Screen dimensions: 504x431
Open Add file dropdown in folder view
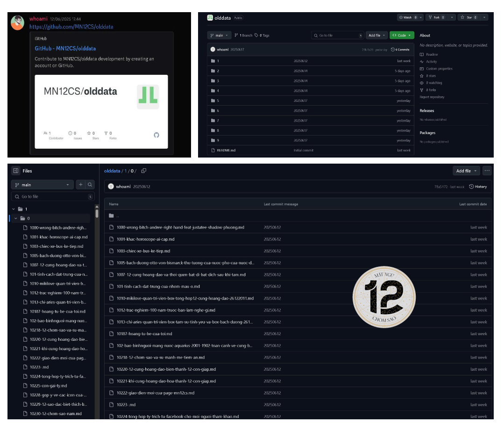[466, 171]
